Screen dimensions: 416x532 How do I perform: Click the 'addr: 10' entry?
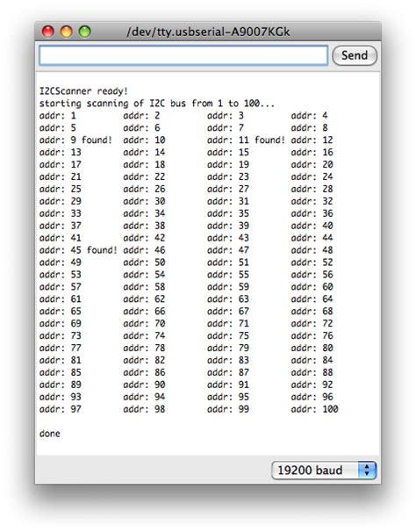coord(144,140)
